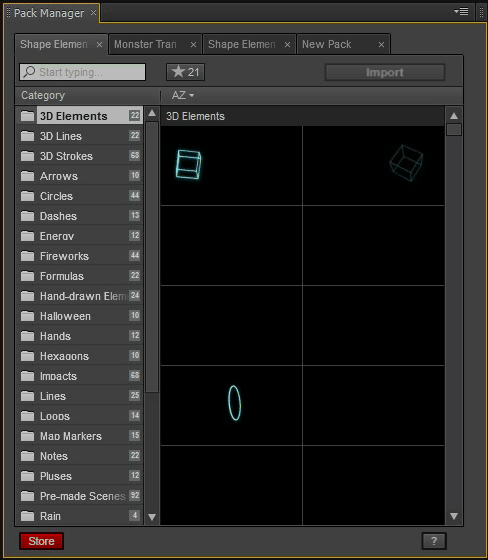Open the Hand-drawn Elements category

pos(80,296)
